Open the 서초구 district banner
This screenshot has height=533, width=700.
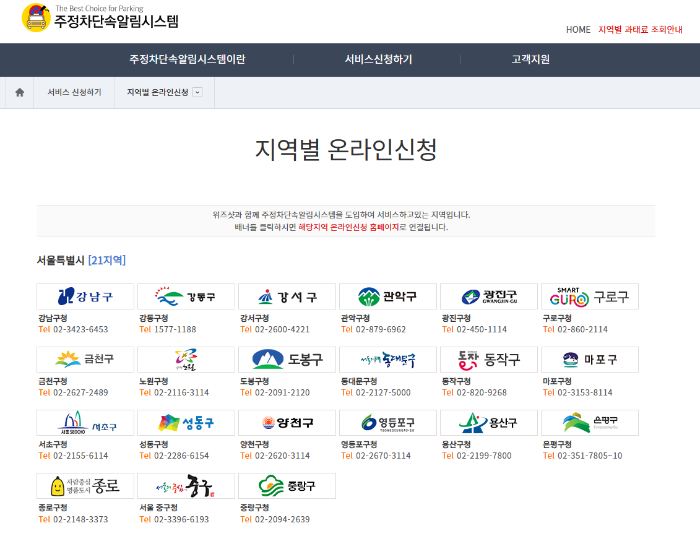click(x=85, y=423)
